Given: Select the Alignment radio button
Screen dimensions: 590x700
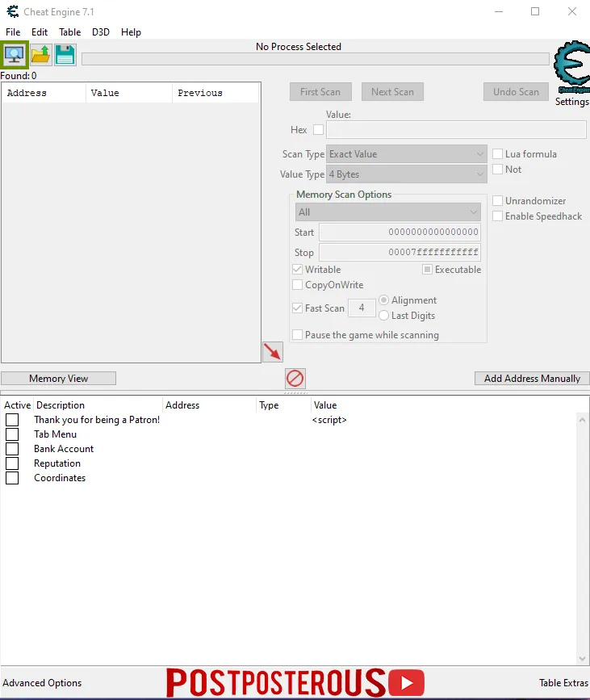Looking at the screenshot, I should pos(383,300).
